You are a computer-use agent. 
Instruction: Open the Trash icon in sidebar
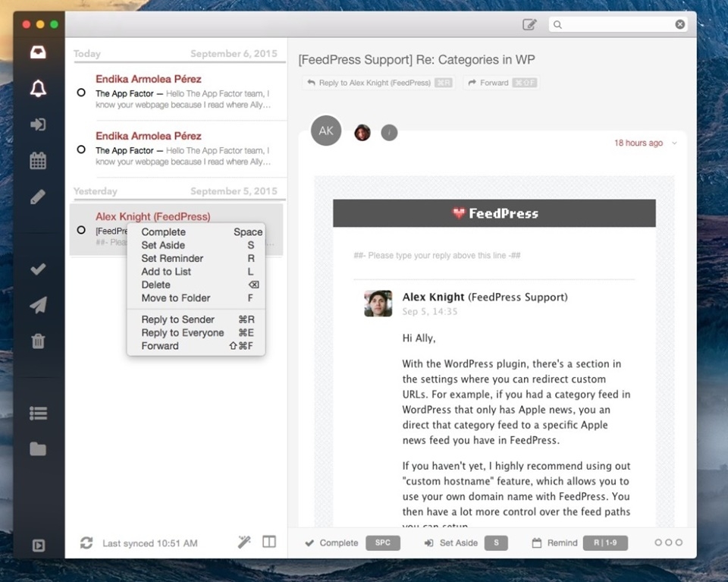coord(38,341)
